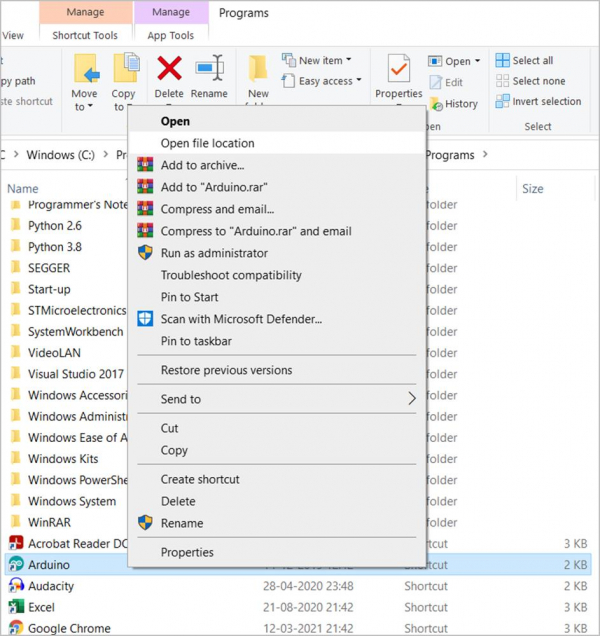Click the red X Delete icon
This screenshot has width=600, height=636.
(x=169, y=68)
